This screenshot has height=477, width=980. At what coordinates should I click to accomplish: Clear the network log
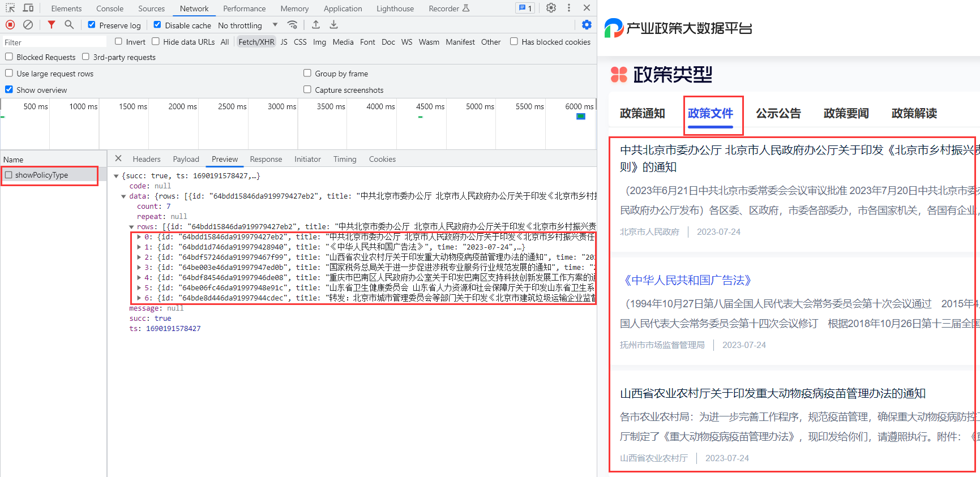click(28, 25)
